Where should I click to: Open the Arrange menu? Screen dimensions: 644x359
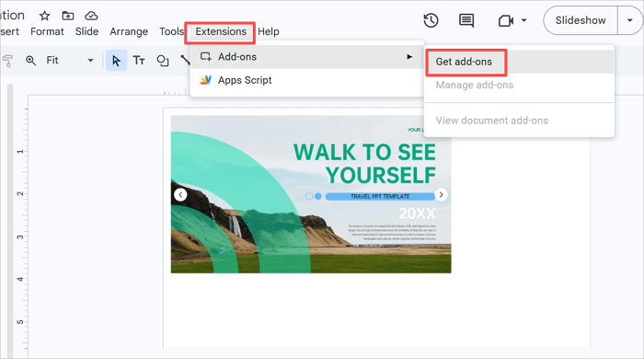pyautogui.click(x=129, y=31)
